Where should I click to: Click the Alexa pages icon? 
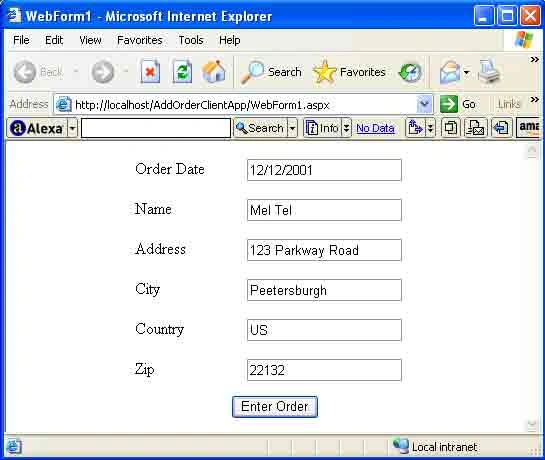point(451,128)
